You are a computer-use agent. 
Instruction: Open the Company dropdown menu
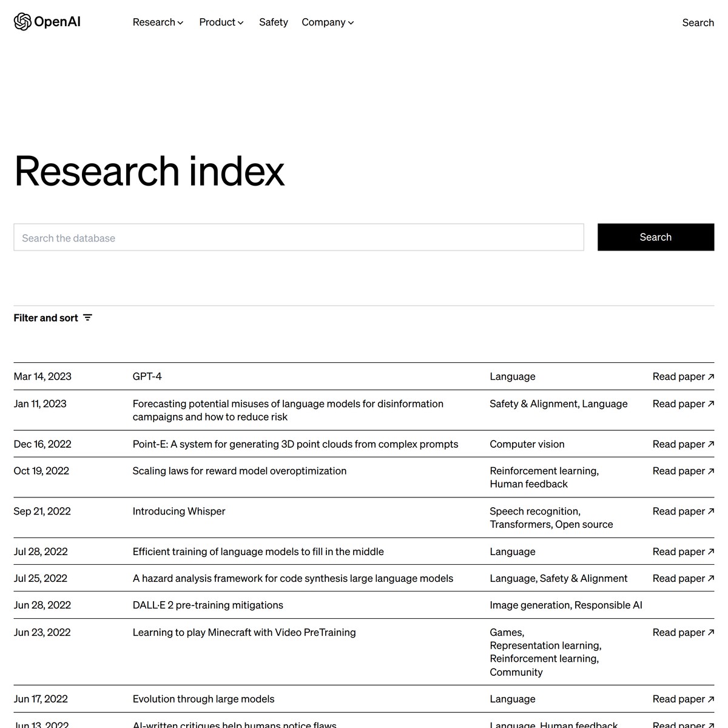pyautogui.click(x=328, y=22)
